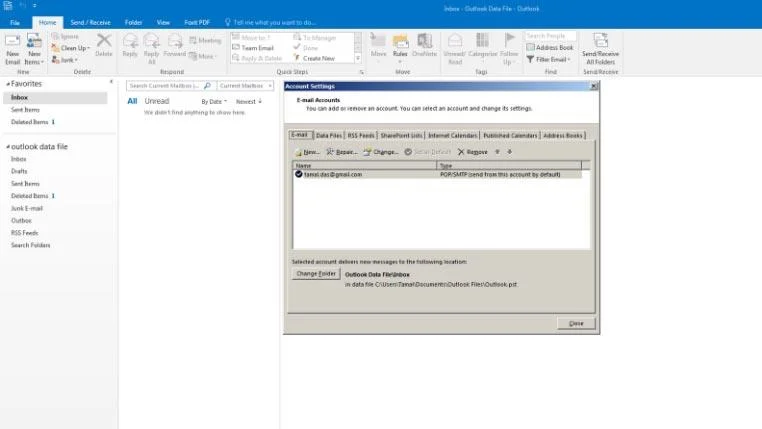762x429 pixels.
Task: Open the Quick Steps dialog launcher
Action: pos(362,72)
